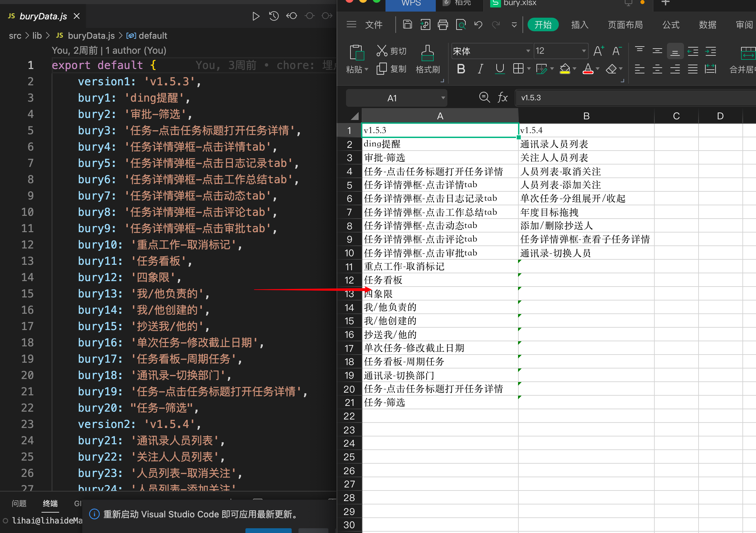756x533 pixels.
Task: Open file history timeline icon in editor
Action: tap(274, 16)
